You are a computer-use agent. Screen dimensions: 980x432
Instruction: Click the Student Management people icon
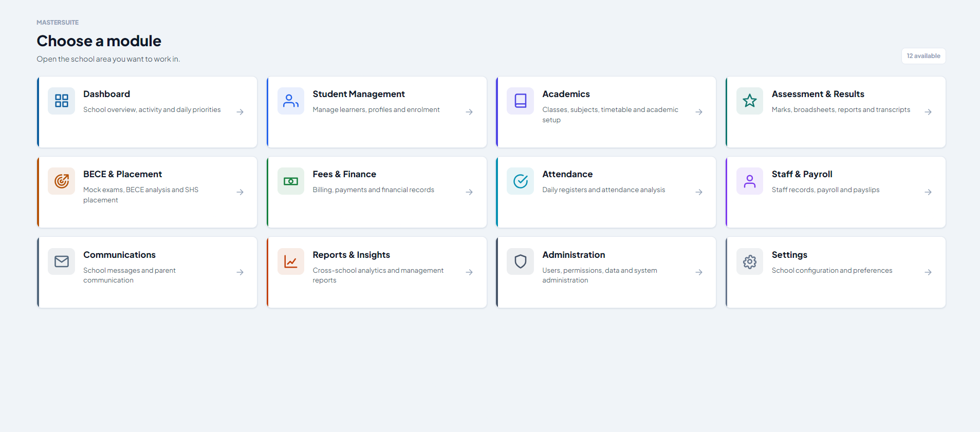291,101
